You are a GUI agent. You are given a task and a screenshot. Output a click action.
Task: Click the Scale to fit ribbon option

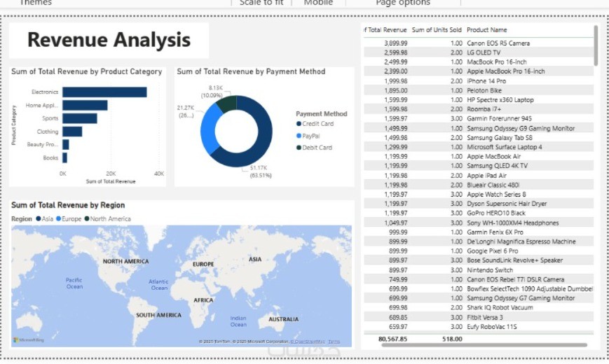261,3
